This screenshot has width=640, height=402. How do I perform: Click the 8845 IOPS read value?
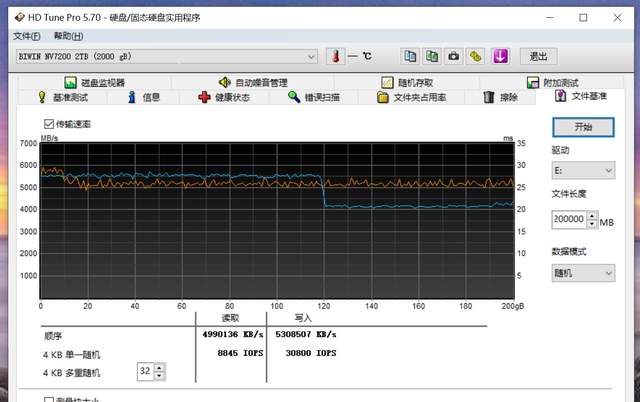[x=240, y=353]
